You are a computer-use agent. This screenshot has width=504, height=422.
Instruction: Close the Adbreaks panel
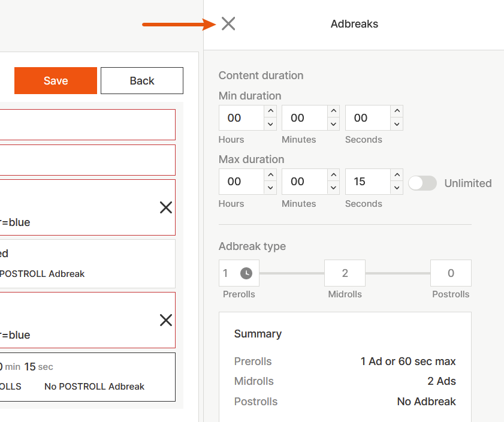pos(228,24)
